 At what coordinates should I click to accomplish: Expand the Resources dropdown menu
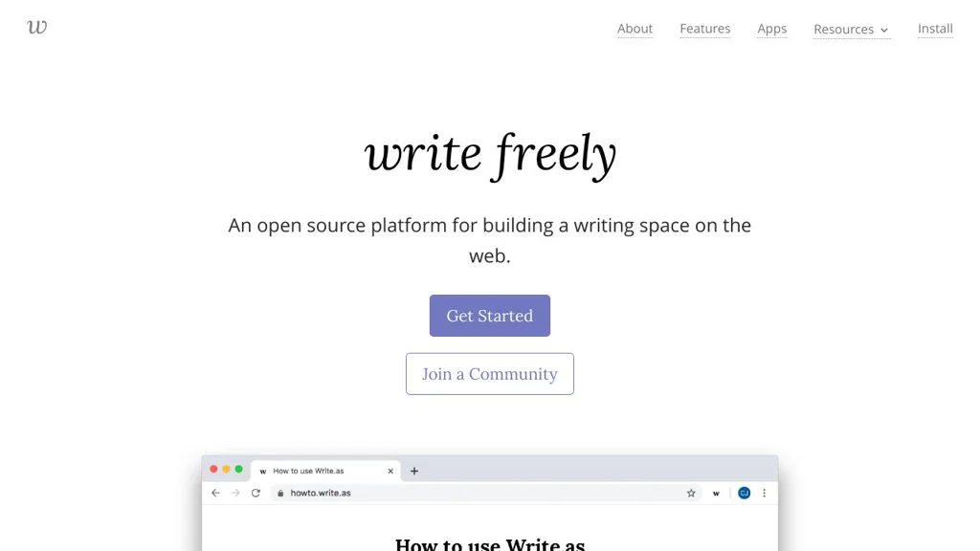pos(851,30)
